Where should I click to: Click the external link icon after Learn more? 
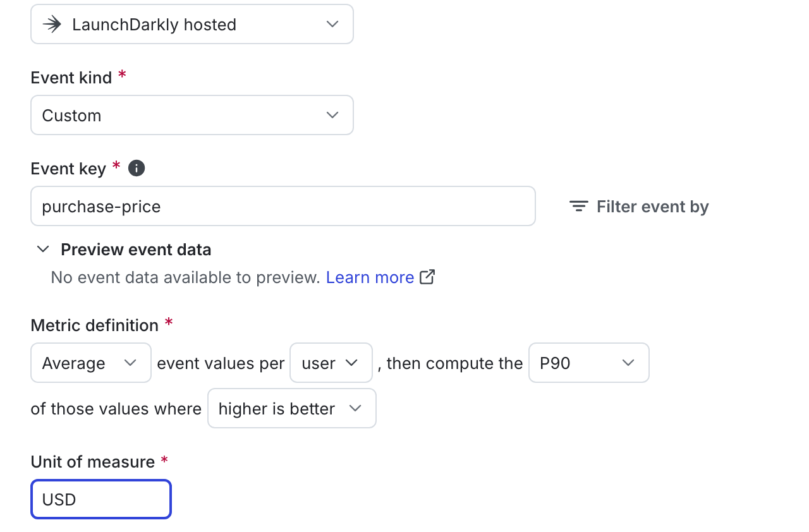427,277
